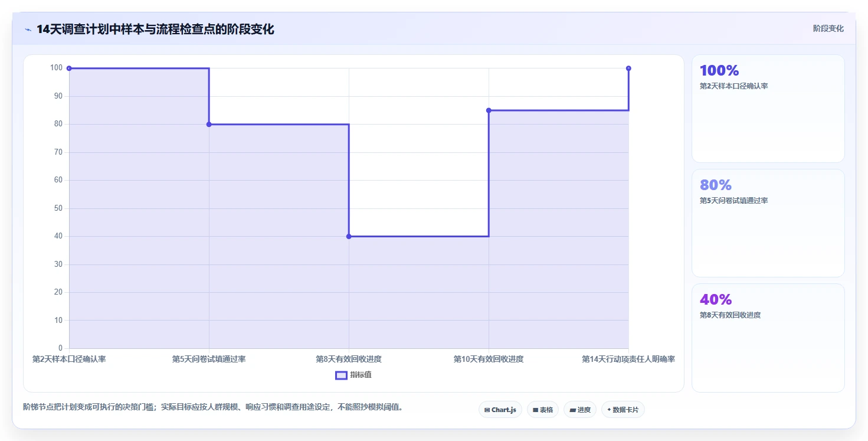Image resolution: width=868 pixels, height=441 pixels.
Task: Open the 100% 第2天样本口径确认率 card
Action: tap(768, 109)
